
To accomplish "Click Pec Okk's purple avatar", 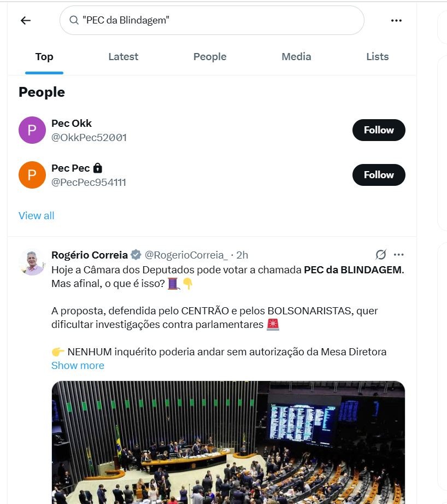I will coord(32,130).
